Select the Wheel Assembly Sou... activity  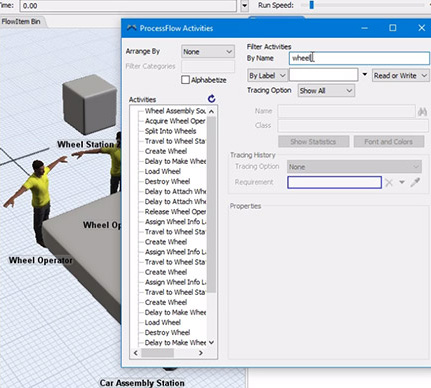[175, 111]
